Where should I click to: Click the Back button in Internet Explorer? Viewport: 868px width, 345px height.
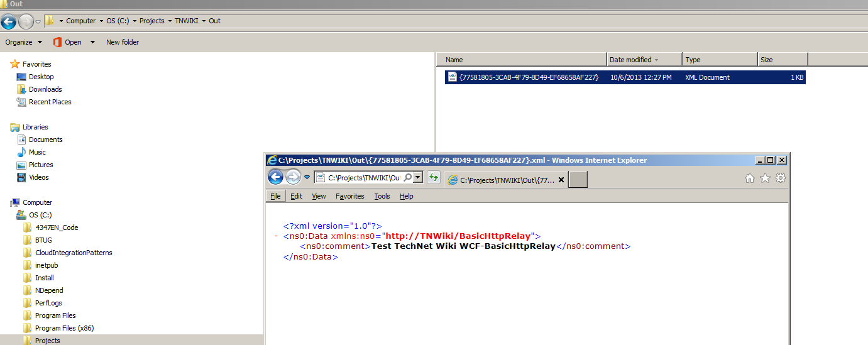click(x=275, y=177)
